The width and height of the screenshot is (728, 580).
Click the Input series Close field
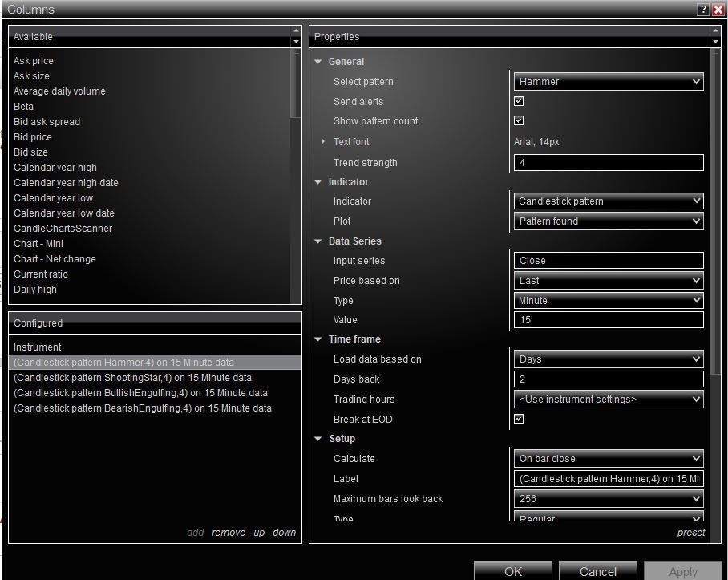pyautogui.click(x=609, y=261)
